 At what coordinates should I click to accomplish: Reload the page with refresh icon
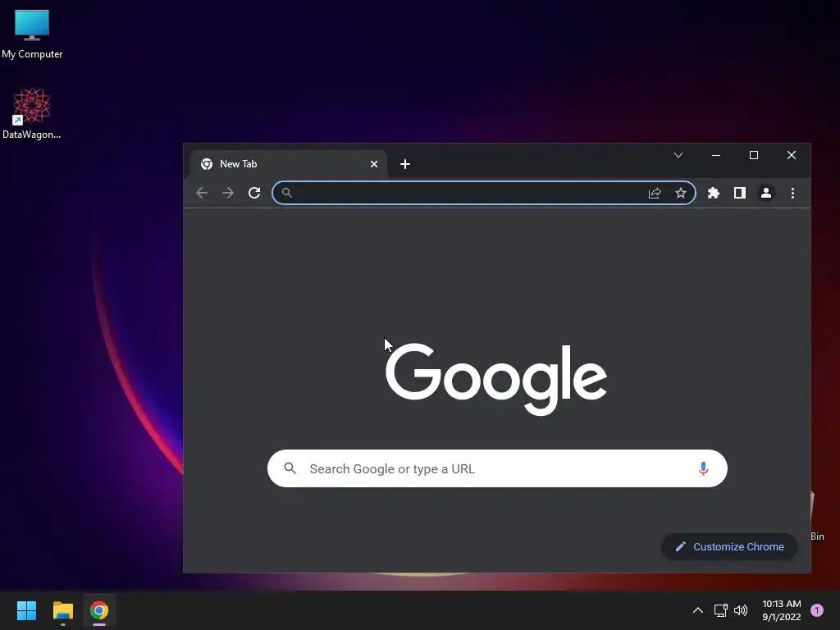[x=254, y=193]
